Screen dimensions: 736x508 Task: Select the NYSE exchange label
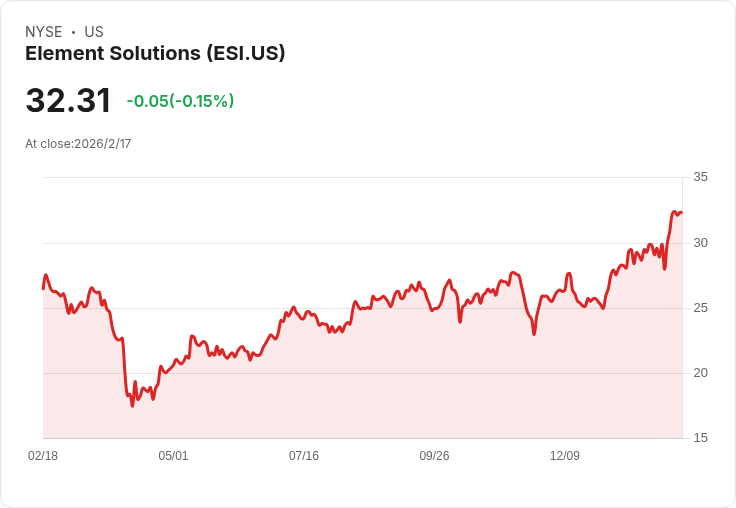click(x=43, y=32)
